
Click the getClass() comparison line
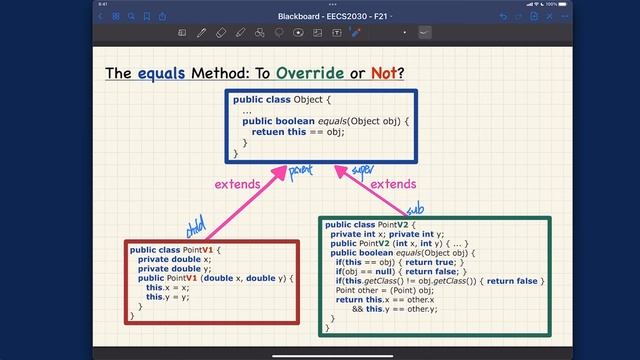tap(440, 281)
